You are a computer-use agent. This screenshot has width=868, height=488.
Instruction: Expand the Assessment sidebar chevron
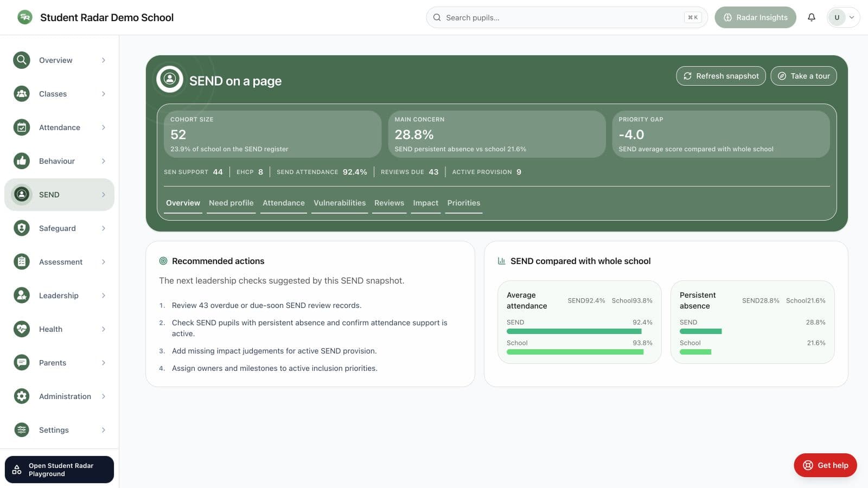tap(104, 262)
